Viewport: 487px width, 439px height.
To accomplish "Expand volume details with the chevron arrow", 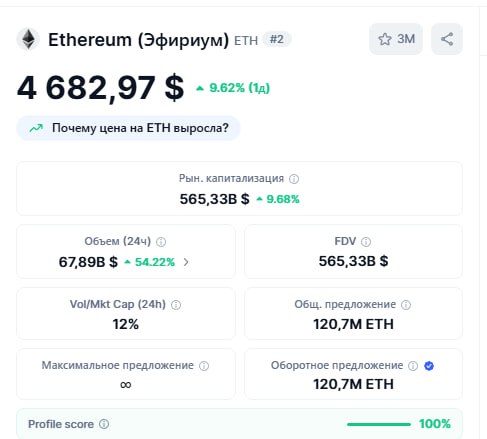I will click(186, 262).
